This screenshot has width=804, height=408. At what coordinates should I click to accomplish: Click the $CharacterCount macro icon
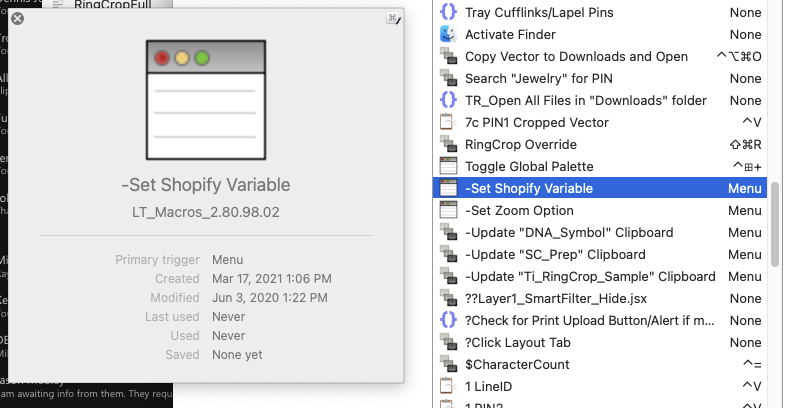pyautogui.click(x=448, y=364)
